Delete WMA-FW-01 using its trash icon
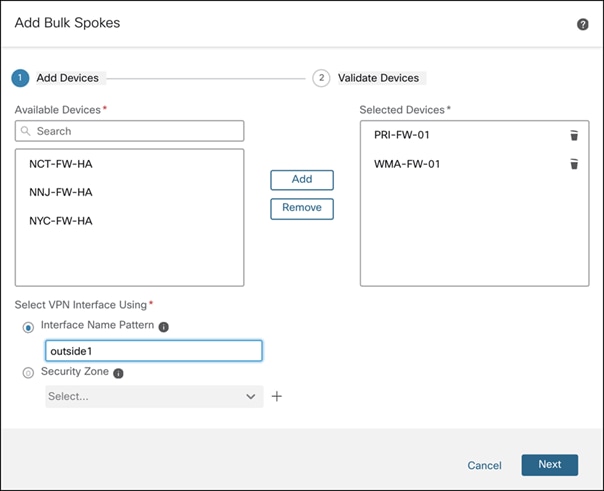This screenshot has width=604, height=491. tap(574, 164)
